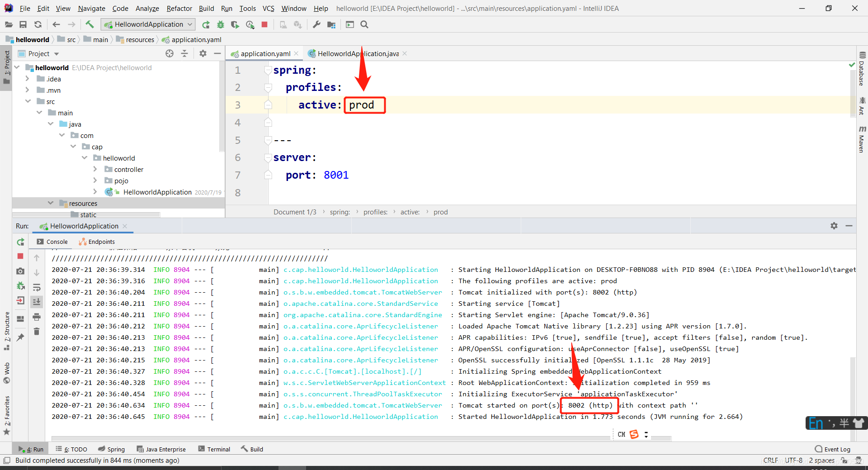Open Project panel gear options
The height and width of the screenshot is (470, 868).
coord(203,53)
